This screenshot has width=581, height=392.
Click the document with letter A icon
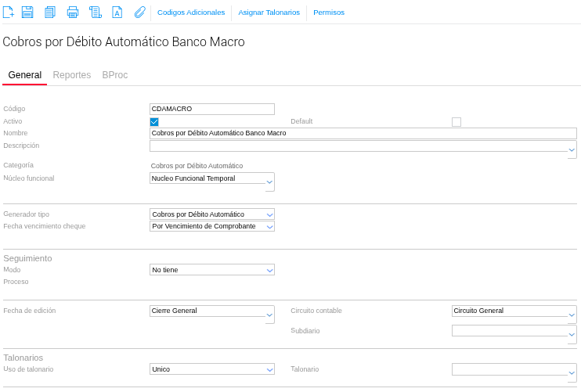tap(117, 12)
